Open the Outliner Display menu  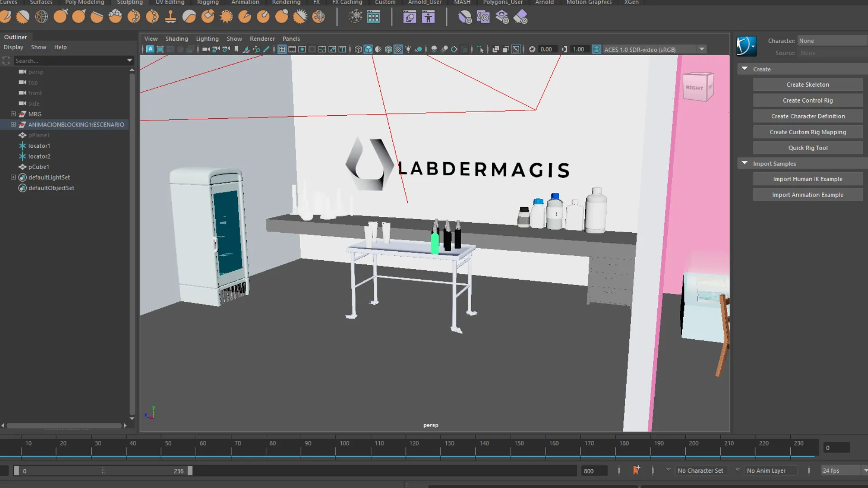[x=13, y=47]
